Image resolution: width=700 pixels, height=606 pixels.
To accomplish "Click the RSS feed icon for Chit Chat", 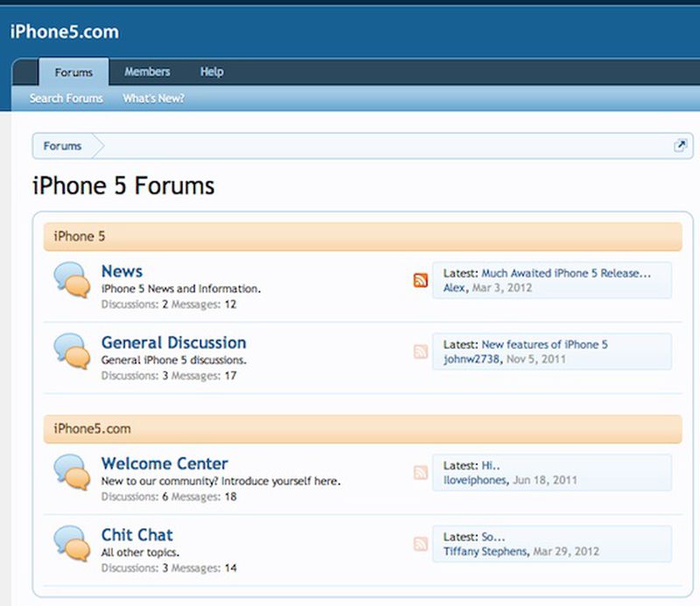I will pos(419,541).
